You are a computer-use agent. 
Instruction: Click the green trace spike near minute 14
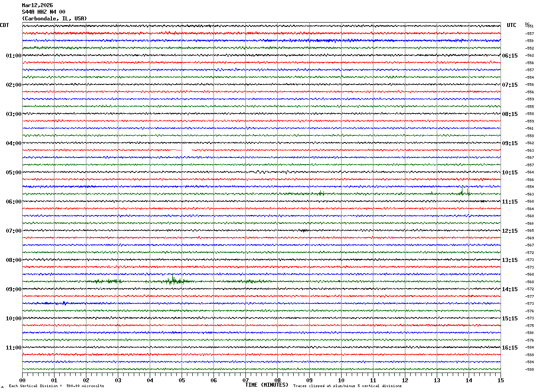(x=462, y=192)
